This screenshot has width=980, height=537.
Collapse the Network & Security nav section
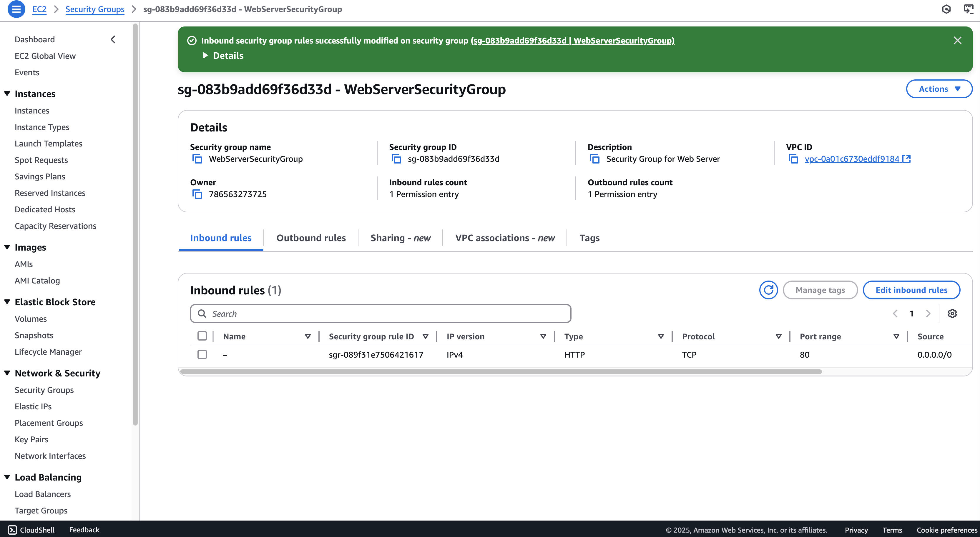tap(7, 373)
